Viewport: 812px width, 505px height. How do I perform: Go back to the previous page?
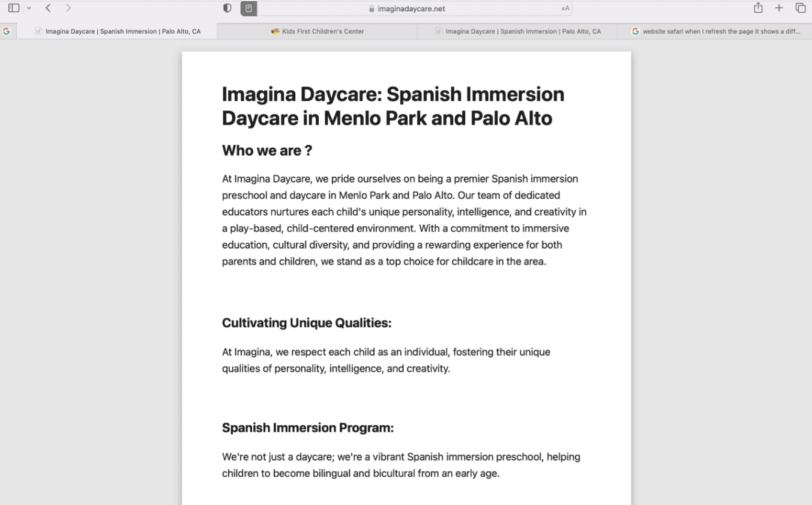click(x=48, y=8)
